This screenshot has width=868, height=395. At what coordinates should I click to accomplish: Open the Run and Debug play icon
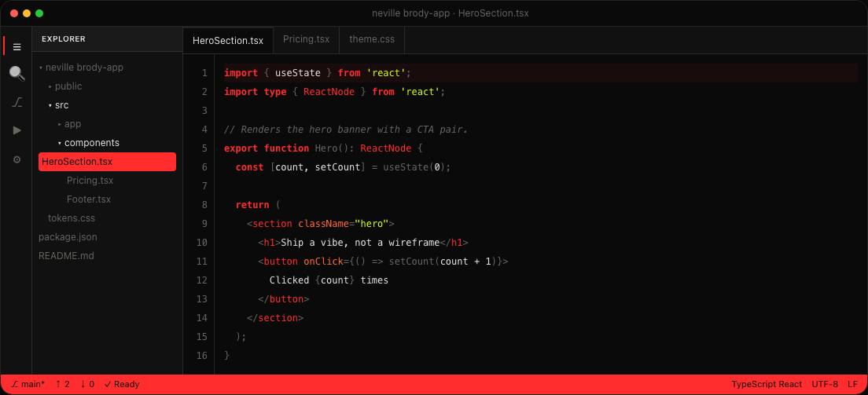pyautogui.click(x=17, y=130)
